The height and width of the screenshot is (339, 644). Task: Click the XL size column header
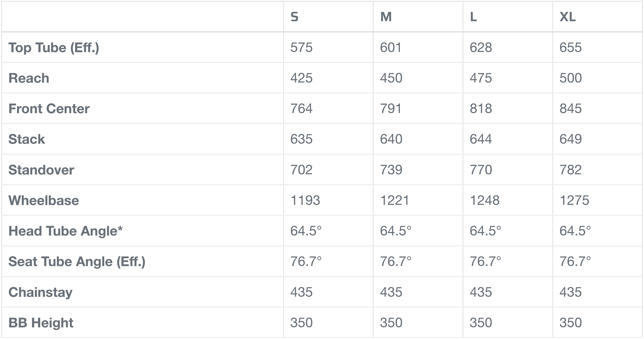tap(567, 17)
